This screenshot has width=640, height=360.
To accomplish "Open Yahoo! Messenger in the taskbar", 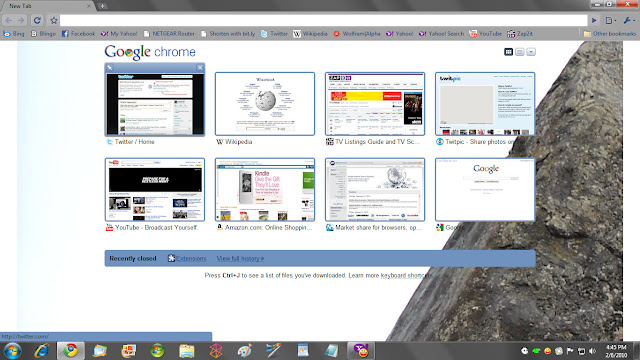I will [x=361, y=351].
